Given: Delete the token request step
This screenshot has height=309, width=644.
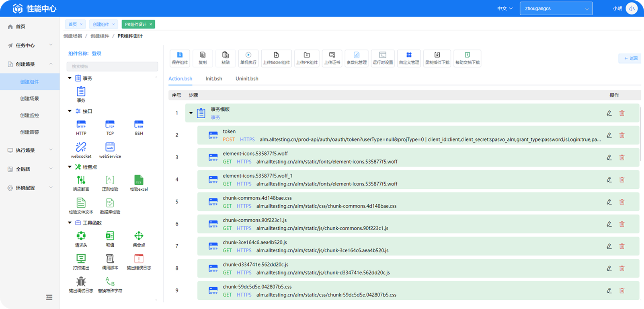Looking at the screenshot, I should pos(622,136).
